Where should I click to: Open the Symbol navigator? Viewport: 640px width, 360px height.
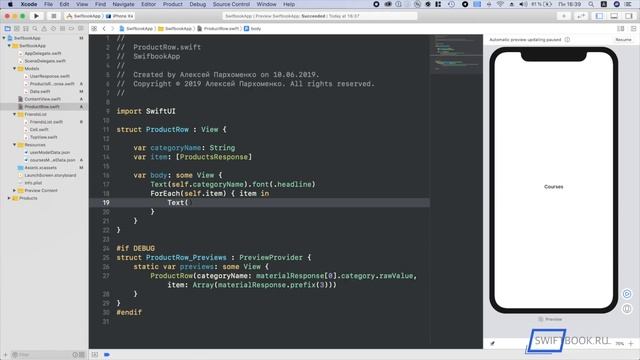pos(26,29)
